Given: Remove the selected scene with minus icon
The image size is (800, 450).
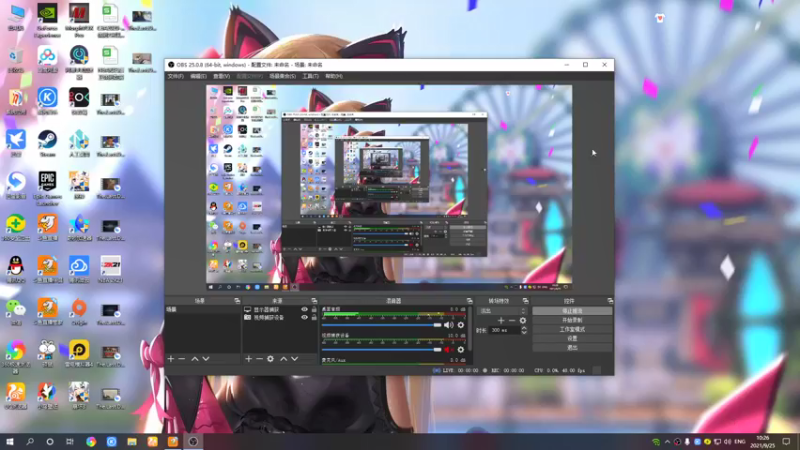Looking at the screenshot, I should (x=182, y=359).
